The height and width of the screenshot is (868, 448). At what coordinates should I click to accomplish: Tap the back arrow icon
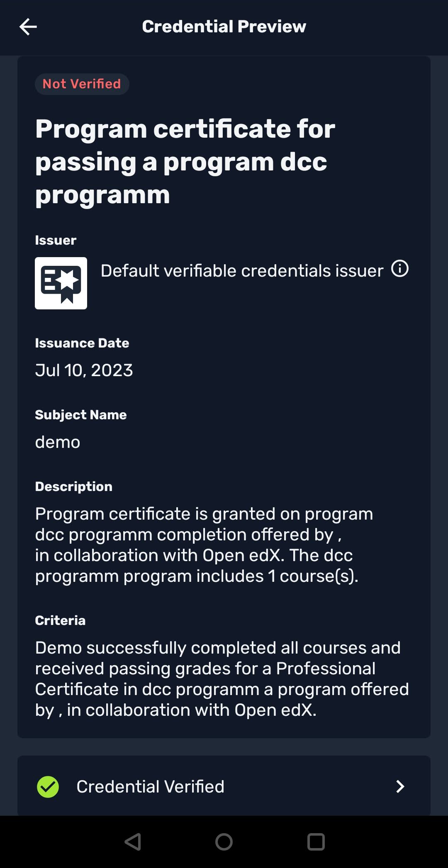[28, 27]
